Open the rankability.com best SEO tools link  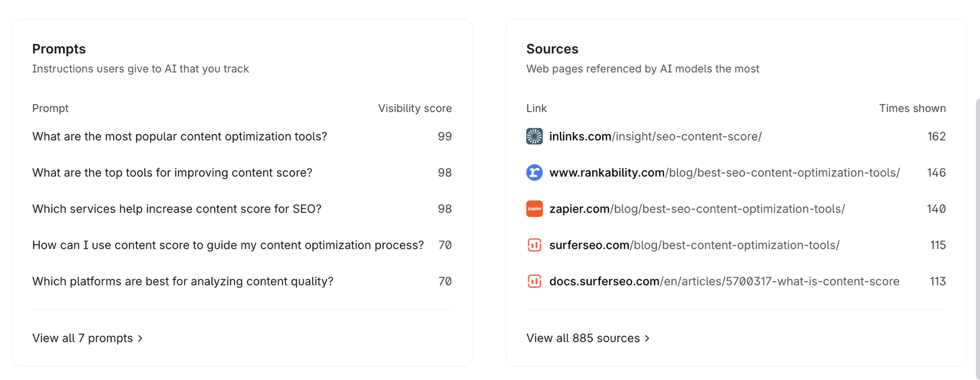click(x=724, y=173)
